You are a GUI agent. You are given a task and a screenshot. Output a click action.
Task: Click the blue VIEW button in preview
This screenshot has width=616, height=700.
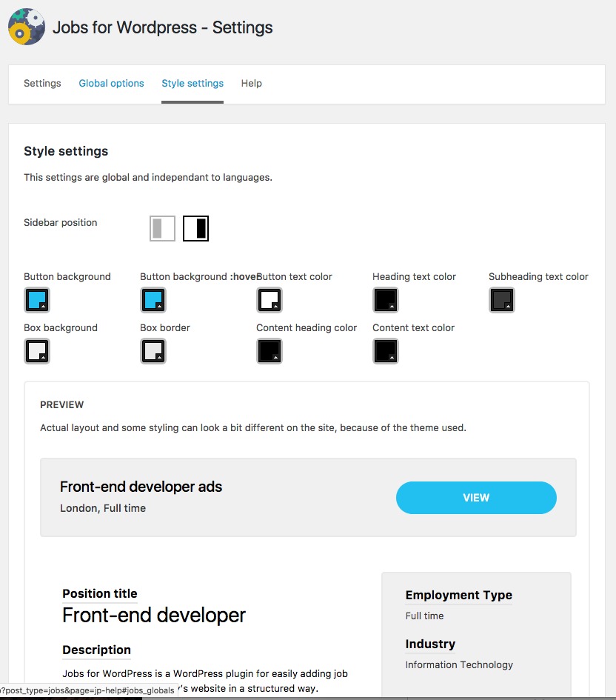476,498
